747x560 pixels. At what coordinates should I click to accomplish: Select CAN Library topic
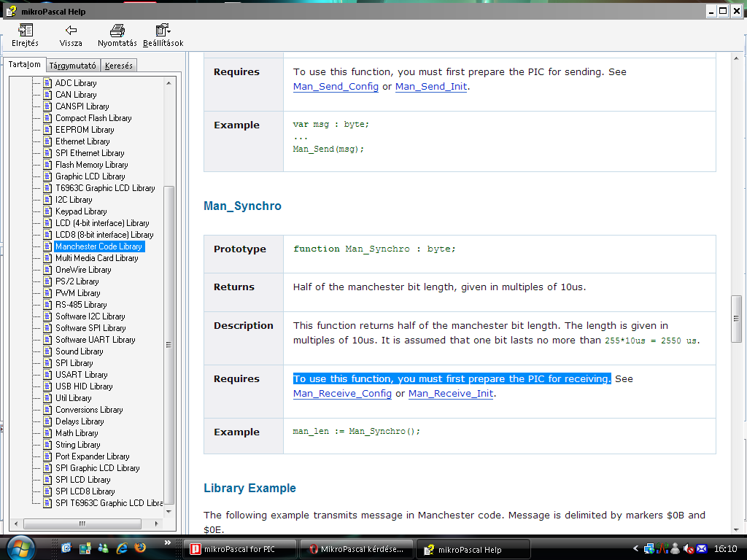click(76, 95)
